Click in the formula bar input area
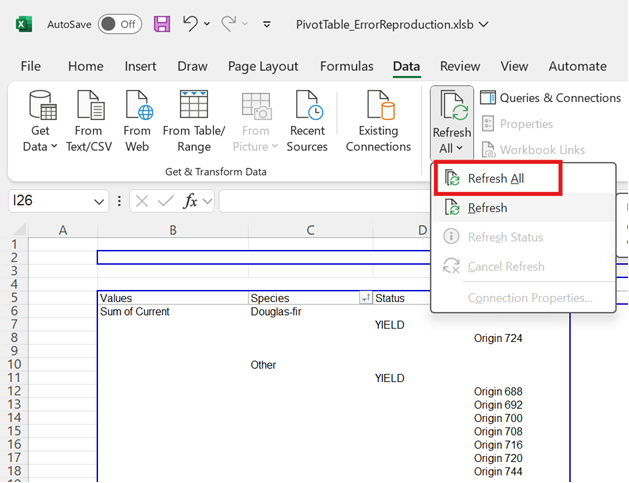The image size is (629, 483). tap(325, 201)
